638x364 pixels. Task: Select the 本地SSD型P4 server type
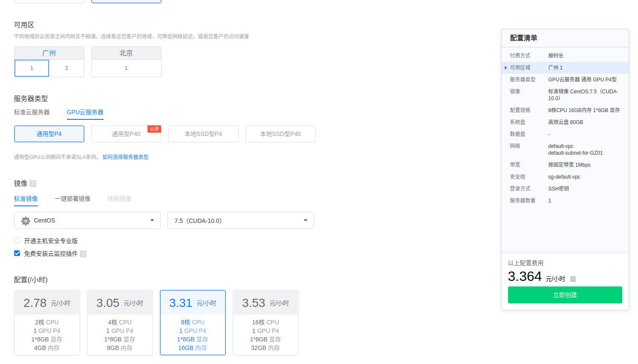coord(203,133)
